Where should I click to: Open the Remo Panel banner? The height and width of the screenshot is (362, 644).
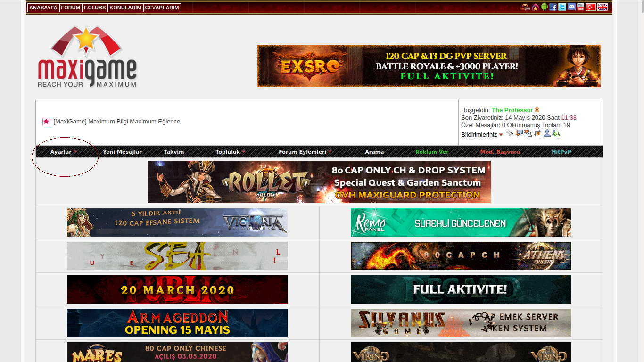coord(461,222)
